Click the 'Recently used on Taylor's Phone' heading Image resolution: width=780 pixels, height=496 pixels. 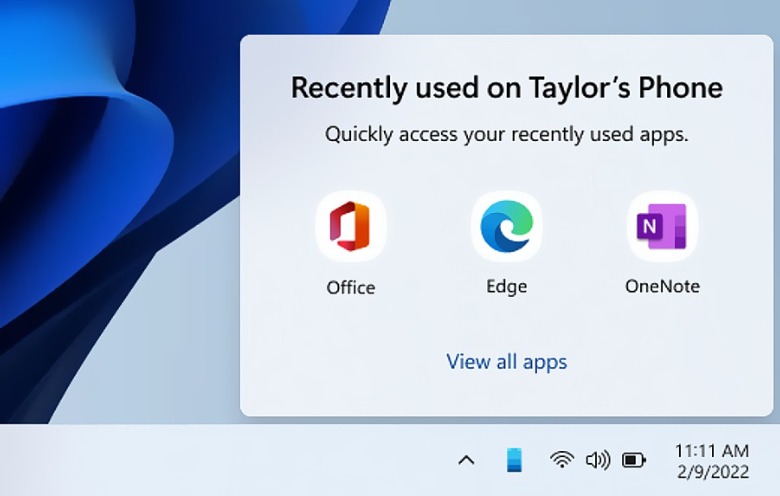(506, 88)
